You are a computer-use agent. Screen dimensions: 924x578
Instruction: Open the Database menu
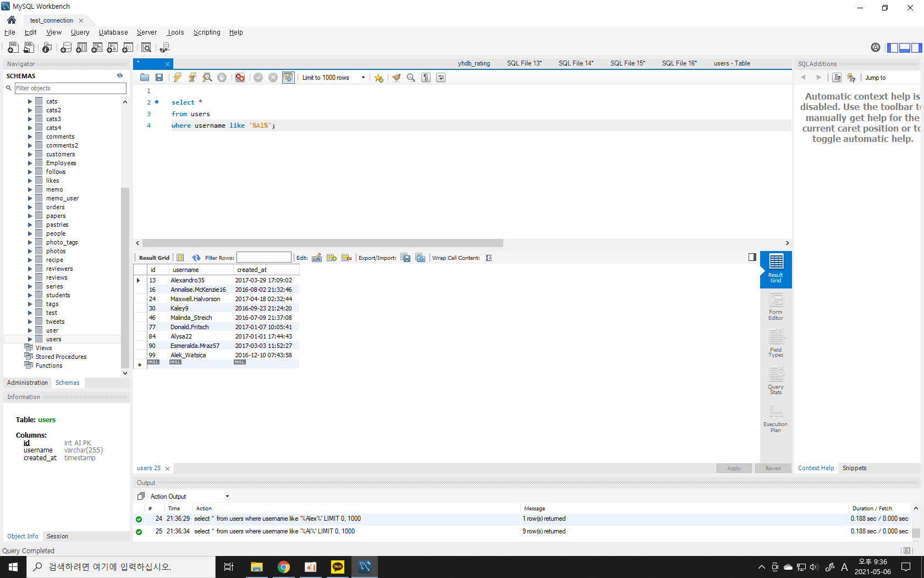(113, 32)
